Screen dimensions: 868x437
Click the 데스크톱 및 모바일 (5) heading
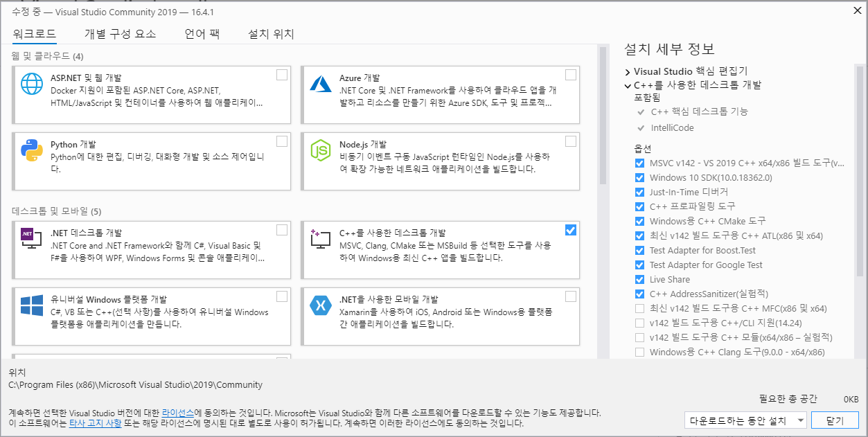[57, 211]
